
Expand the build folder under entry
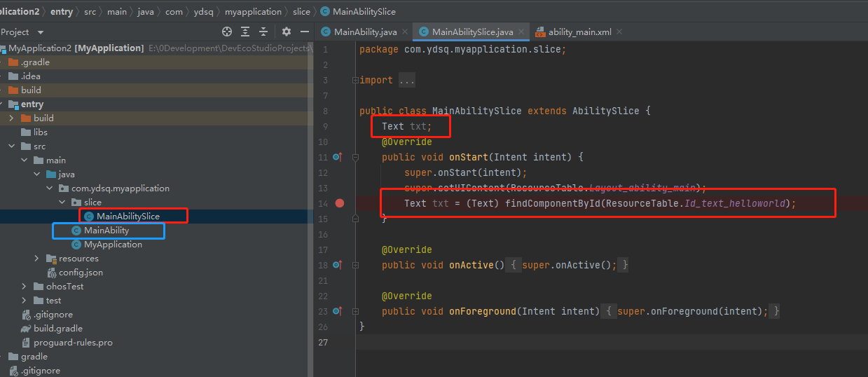(12, 118)
